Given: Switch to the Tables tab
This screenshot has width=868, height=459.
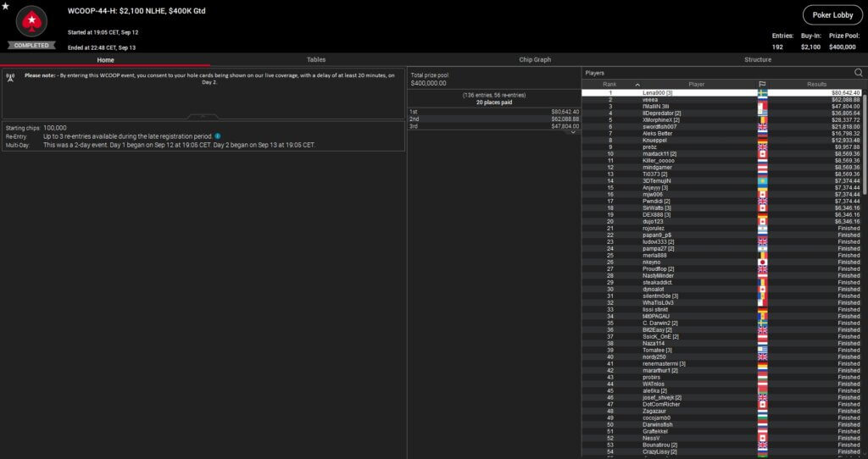Looking at the screenshot, I should point(316,60).
